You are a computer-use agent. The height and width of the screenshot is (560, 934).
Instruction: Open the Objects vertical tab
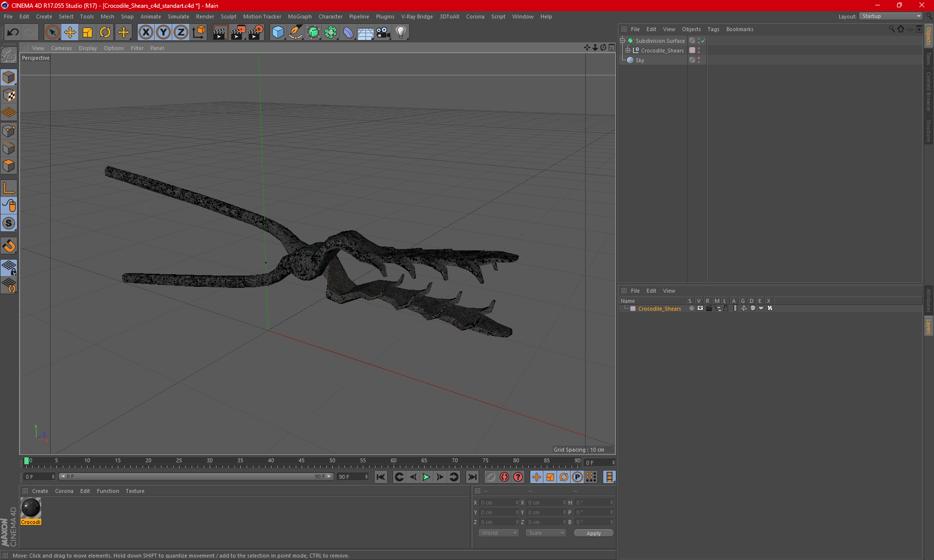pyautogui.click(x=929, y=35)
